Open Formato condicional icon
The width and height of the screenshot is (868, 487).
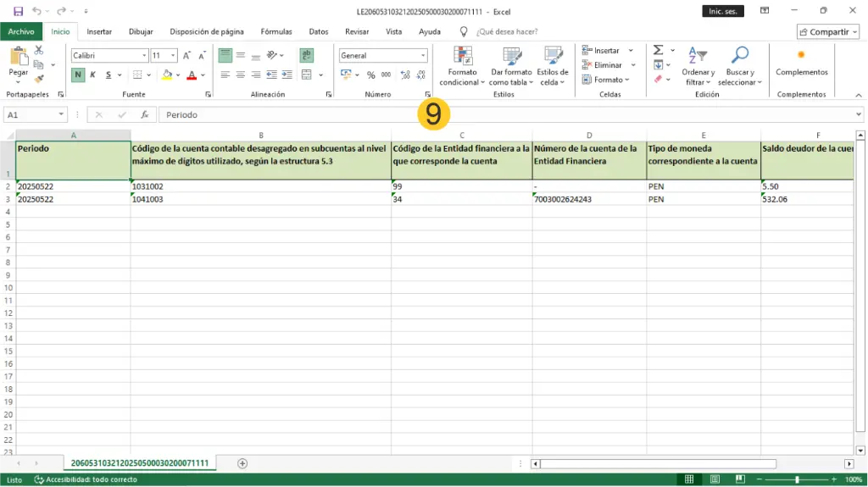(463, 66)
